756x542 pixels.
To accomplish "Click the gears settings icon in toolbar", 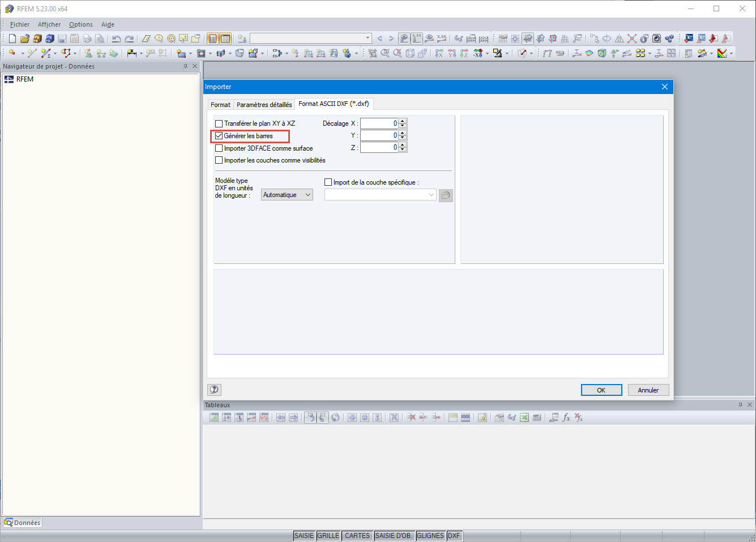I will 669,39.
